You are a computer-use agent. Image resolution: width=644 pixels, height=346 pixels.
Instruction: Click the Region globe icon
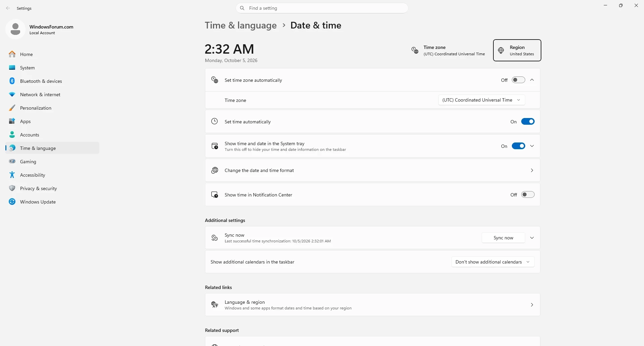[x=501, y=50]
